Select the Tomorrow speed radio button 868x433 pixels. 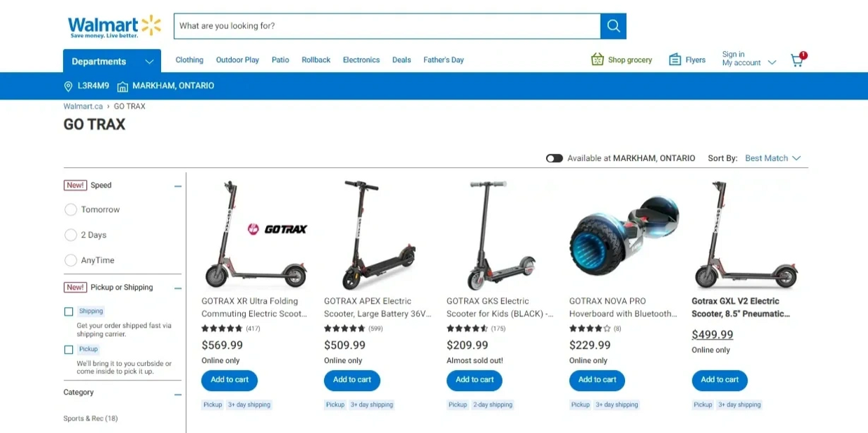(x=71, y=209)
